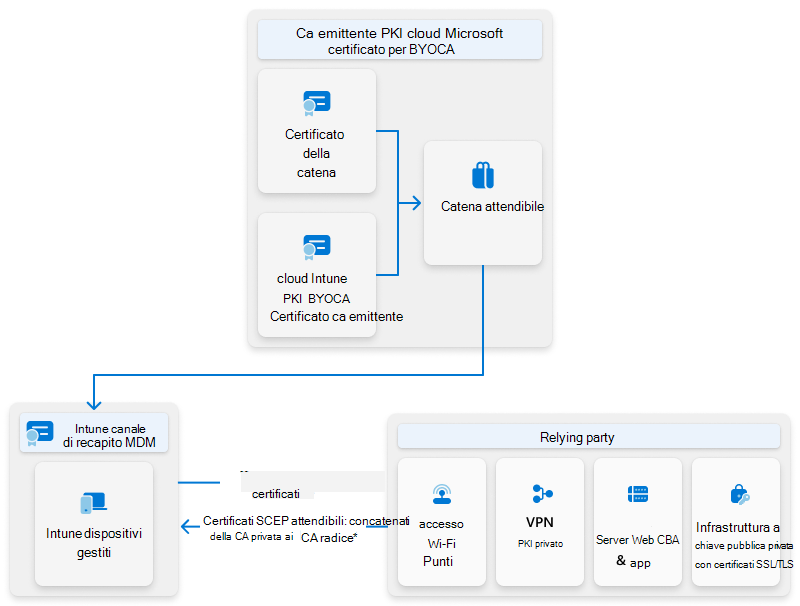Click the Certificato della catena label

pos(315,154)
